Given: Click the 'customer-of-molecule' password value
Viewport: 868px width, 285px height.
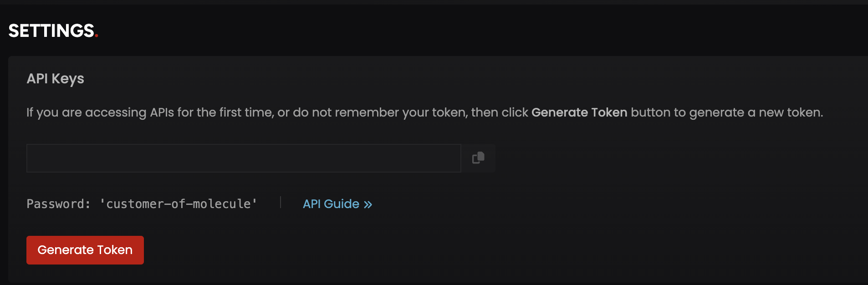Looking at the screenshot, I should 179,204.
